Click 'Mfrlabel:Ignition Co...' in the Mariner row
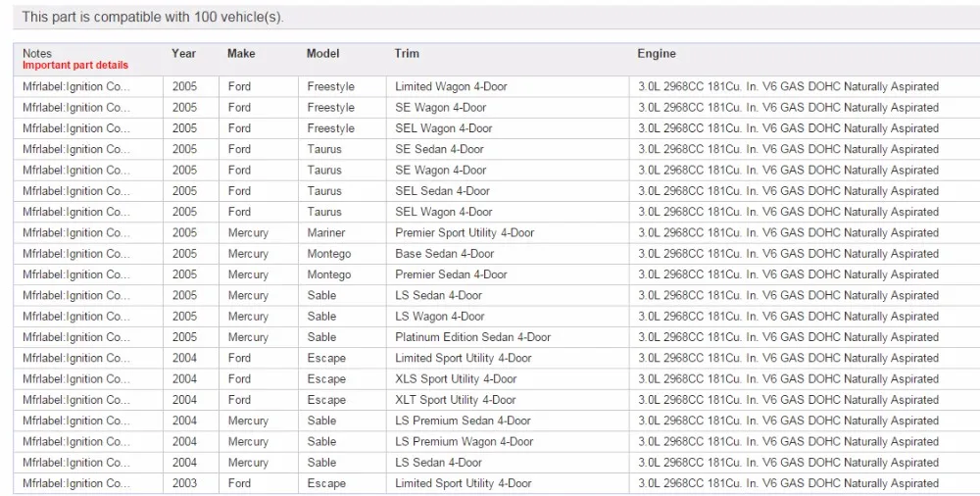The height and width of the screenshot is (496, 980). [x=76, y=232]
